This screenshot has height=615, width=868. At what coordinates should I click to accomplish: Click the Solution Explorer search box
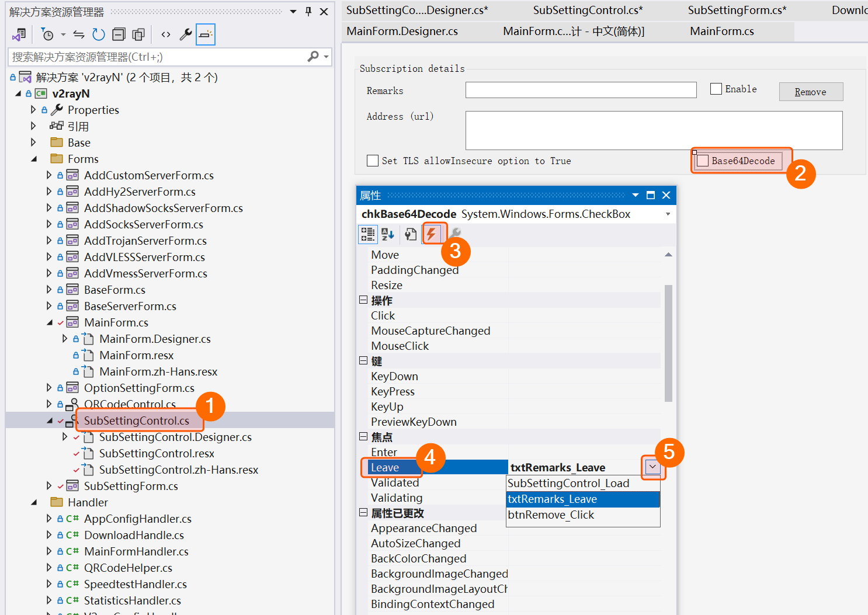tap(158, 57)
